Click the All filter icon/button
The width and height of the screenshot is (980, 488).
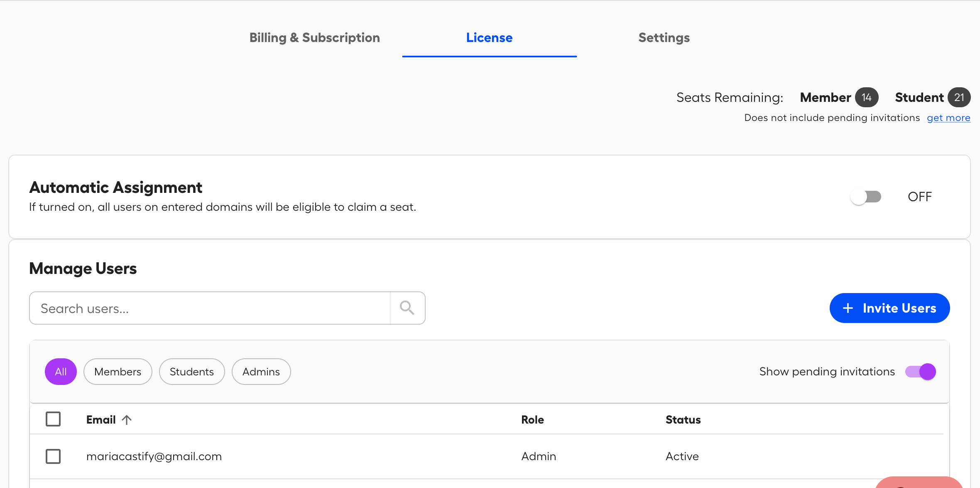(61, 372)
